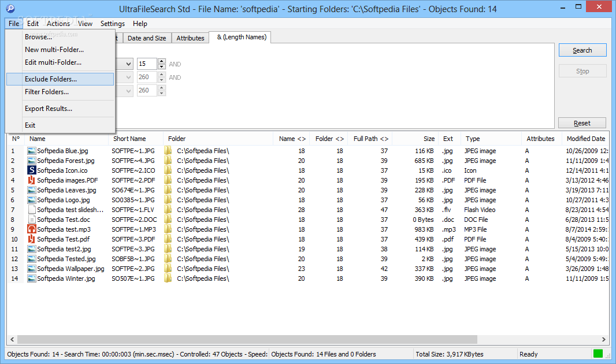
Task: Select the & (Length Names) tab
Action: pos(240,38)
